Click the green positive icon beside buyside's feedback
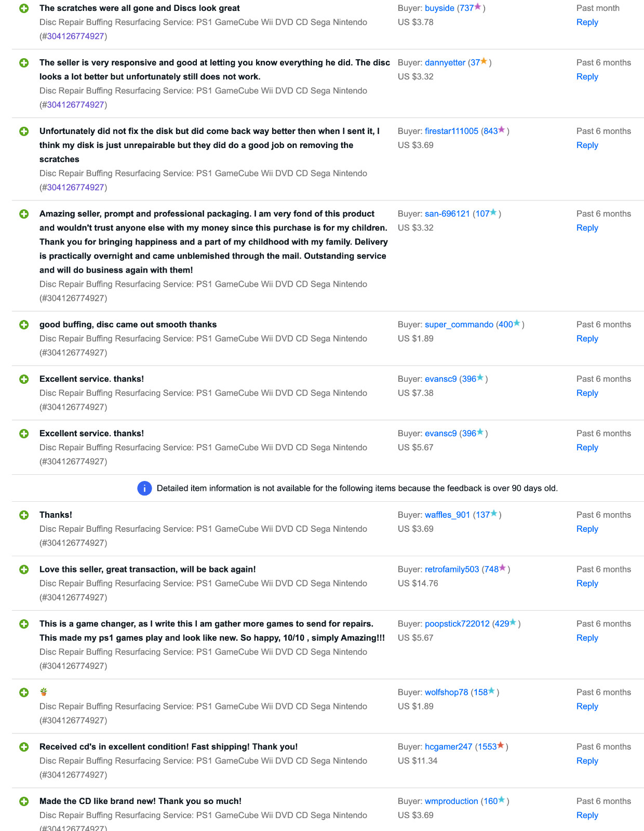 pyautogui.click(x=24, y=8)
